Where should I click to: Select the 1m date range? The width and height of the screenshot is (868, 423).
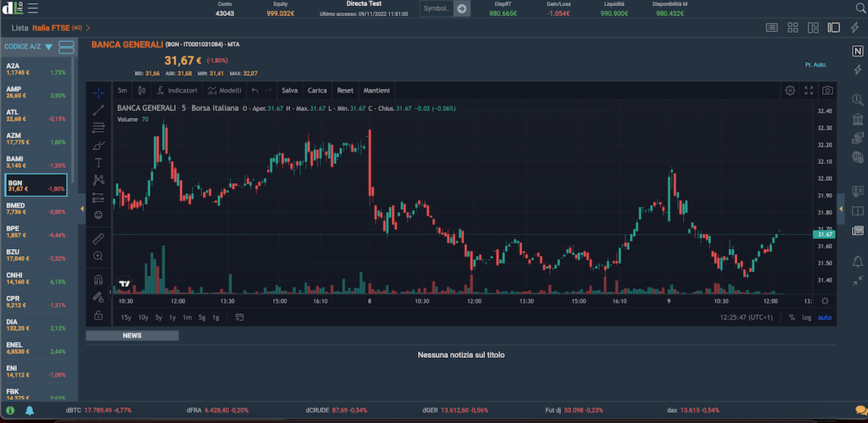[187, 318]
